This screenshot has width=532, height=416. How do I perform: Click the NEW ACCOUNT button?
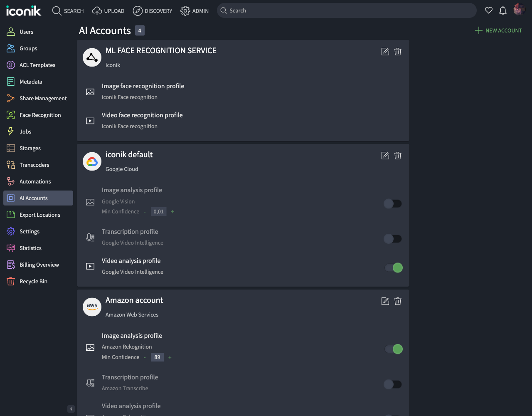(498, 30)
